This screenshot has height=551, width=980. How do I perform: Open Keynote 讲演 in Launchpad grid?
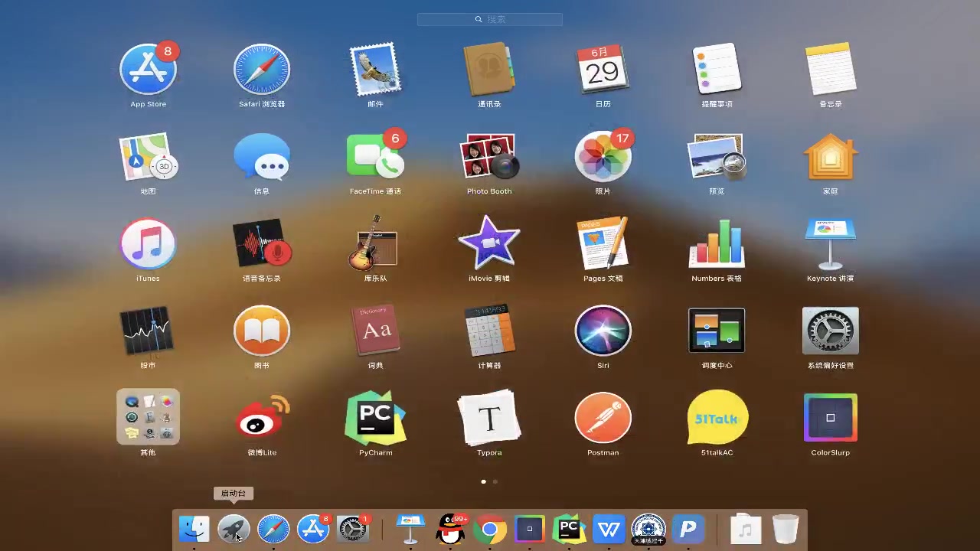coord(831,244)
